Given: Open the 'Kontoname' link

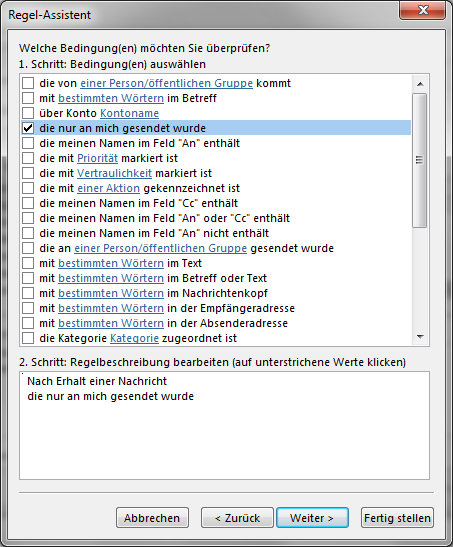Looking at the screenshot, I should click(129, 113).
